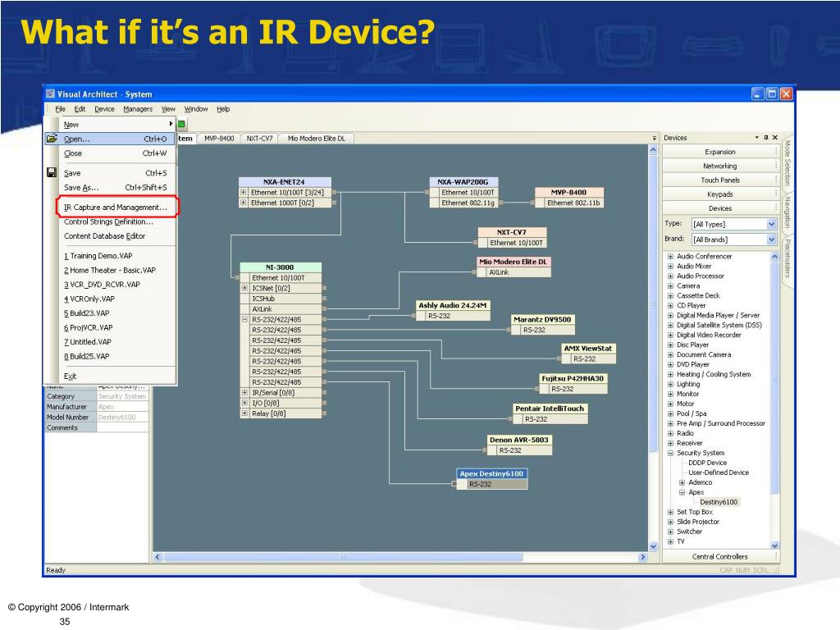Open the Placeholders side tab

coord(787,258)
